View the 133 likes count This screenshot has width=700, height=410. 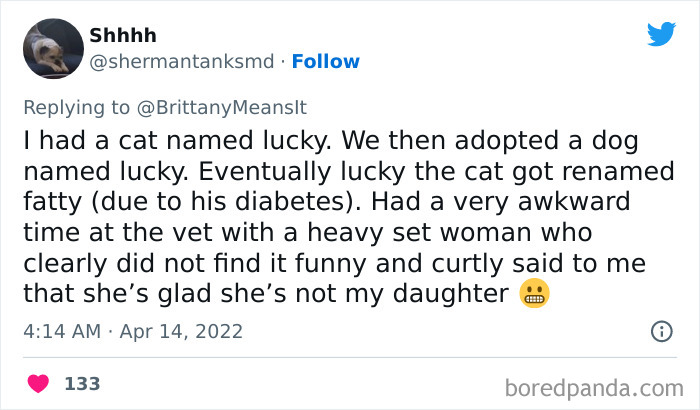[x=82, y=383]
